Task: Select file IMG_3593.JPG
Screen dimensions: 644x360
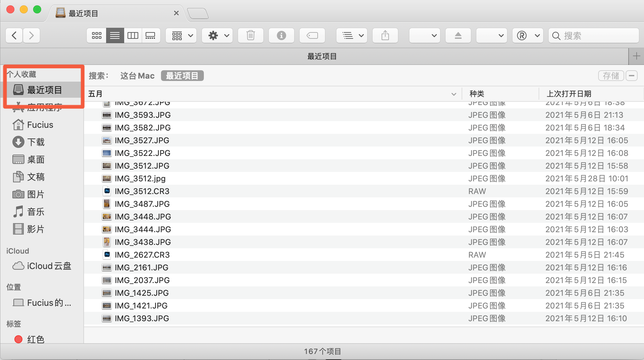Action: (364, 115)
